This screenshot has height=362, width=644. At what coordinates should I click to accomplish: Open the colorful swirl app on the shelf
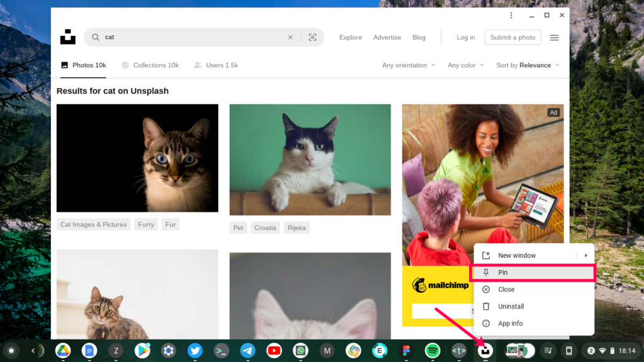[353, 351]
